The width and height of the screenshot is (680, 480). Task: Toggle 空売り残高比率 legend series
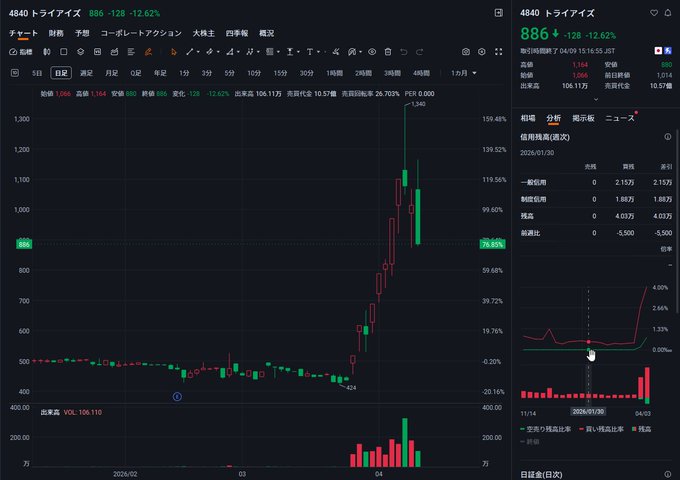point(546,429)
